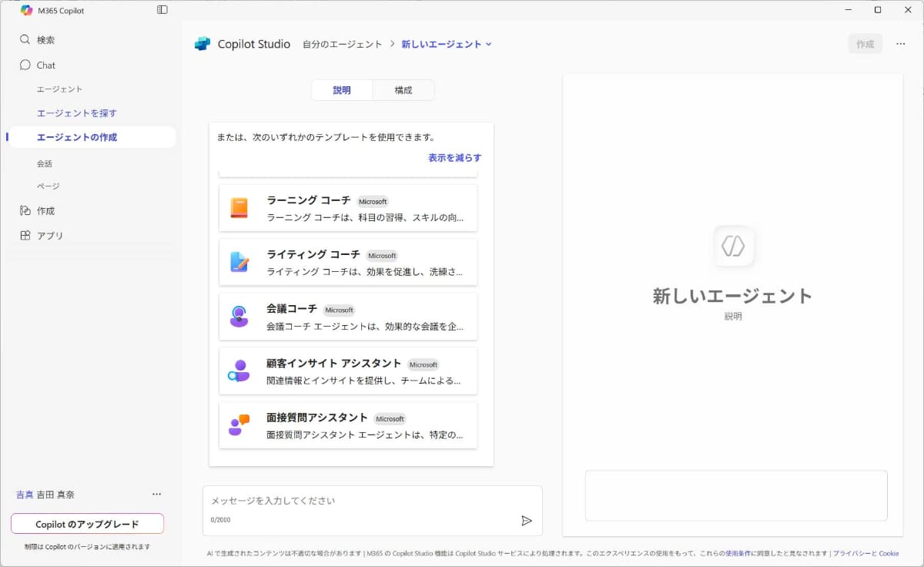Click the top-right 作成 button

pos(865,44)
